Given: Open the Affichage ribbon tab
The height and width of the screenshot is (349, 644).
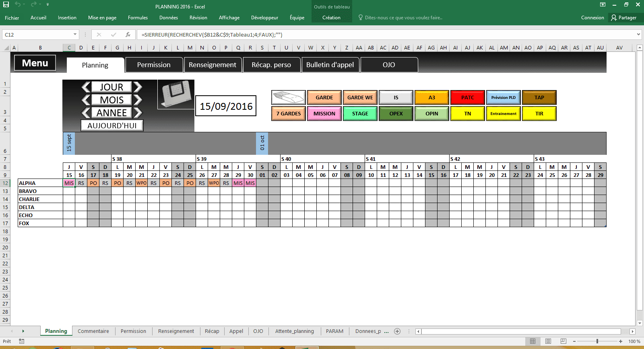Looking at the screenshot, I should coord(229,18).
